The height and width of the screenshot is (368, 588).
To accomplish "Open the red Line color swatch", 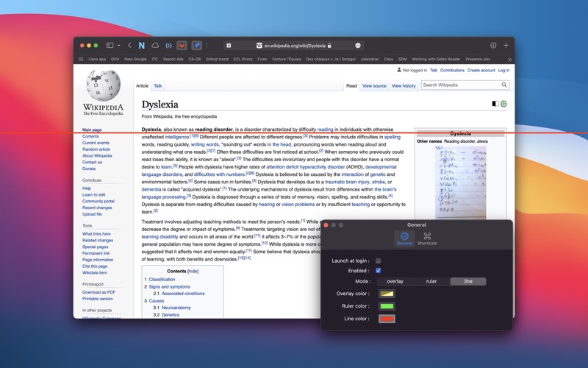I will tap(387, 319).
